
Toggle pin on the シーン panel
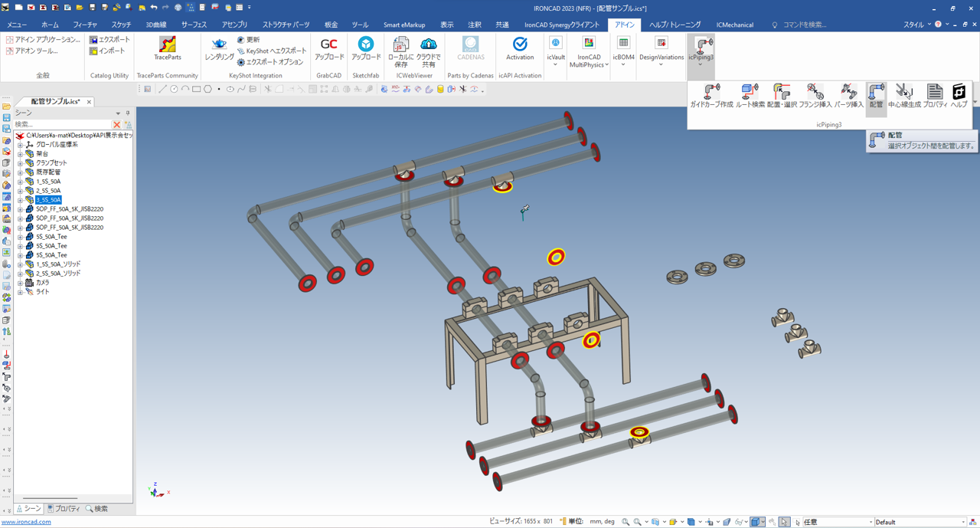(128, 113)
